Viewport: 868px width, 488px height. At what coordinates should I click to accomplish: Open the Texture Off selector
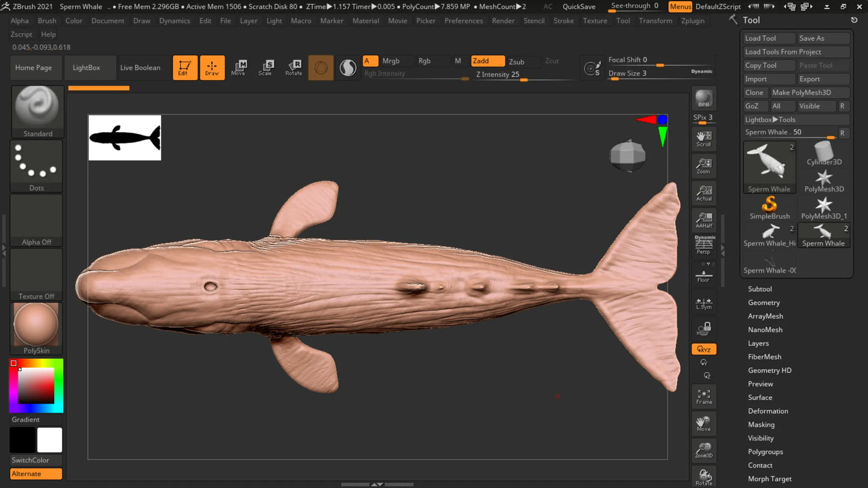click(37, 274)
